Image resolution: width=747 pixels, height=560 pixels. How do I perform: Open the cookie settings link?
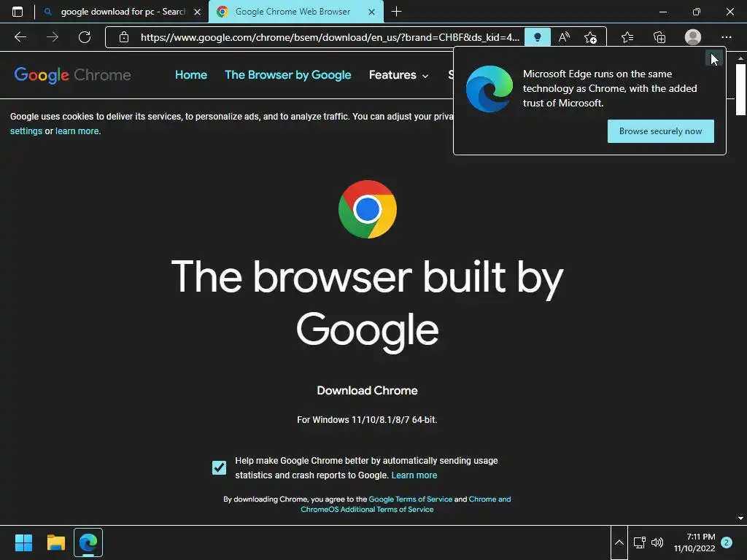coord(26,131)
